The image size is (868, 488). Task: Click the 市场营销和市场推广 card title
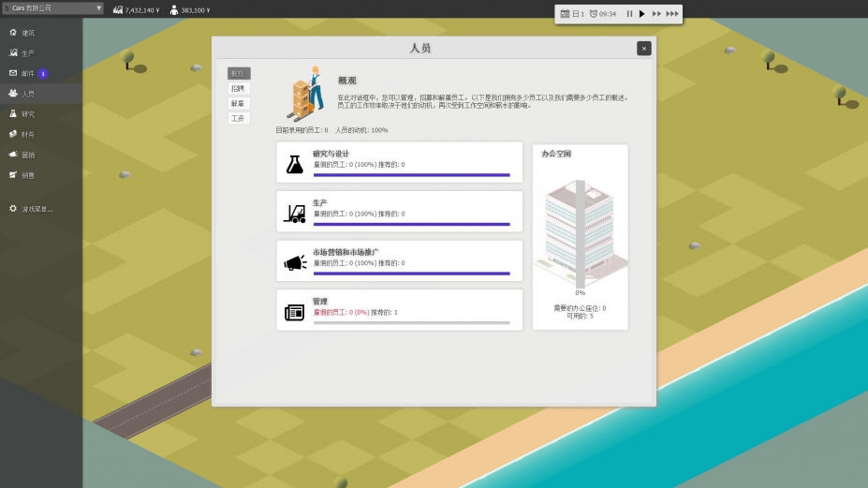346,252
